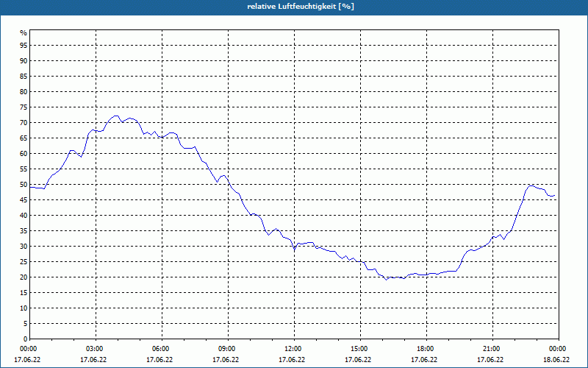
Task: Click the 80 y-axis value
Action: point(24,91)
